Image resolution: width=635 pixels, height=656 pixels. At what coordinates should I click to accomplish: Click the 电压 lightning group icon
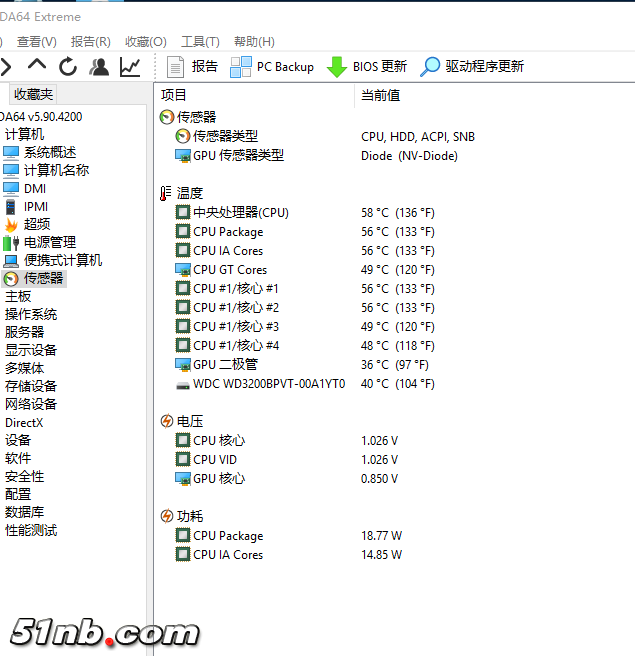166,421
